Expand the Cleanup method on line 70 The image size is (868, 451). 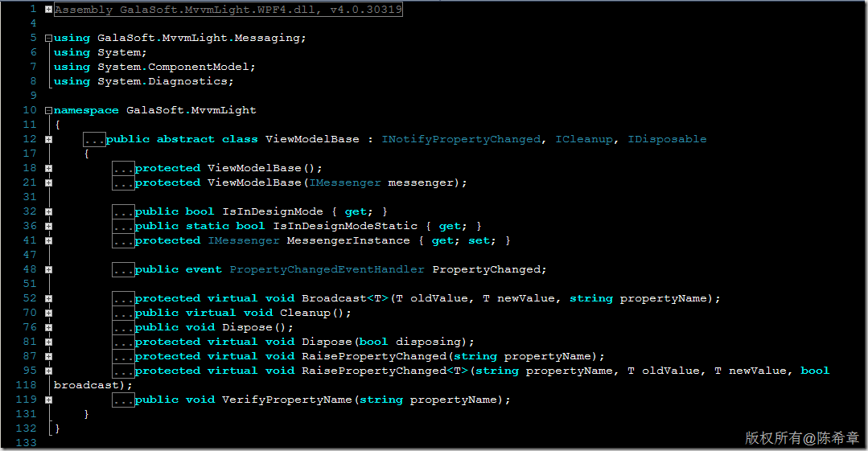(x=49, y=314)
